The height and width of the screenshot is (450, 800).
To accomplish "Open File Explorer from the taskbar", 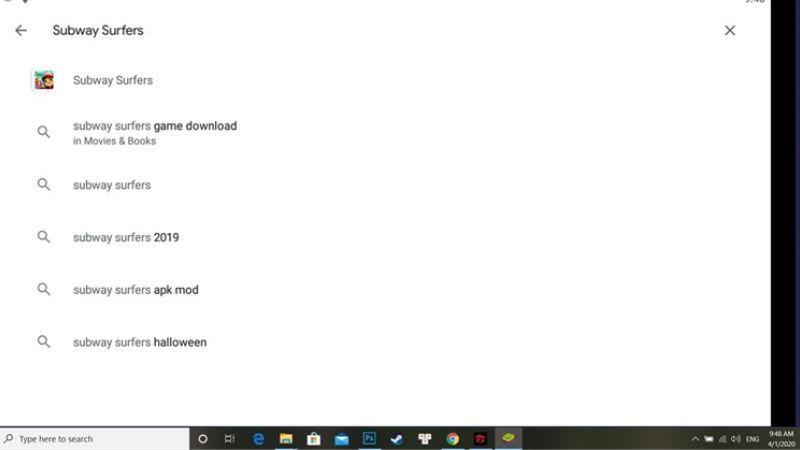I will point(286,439).
